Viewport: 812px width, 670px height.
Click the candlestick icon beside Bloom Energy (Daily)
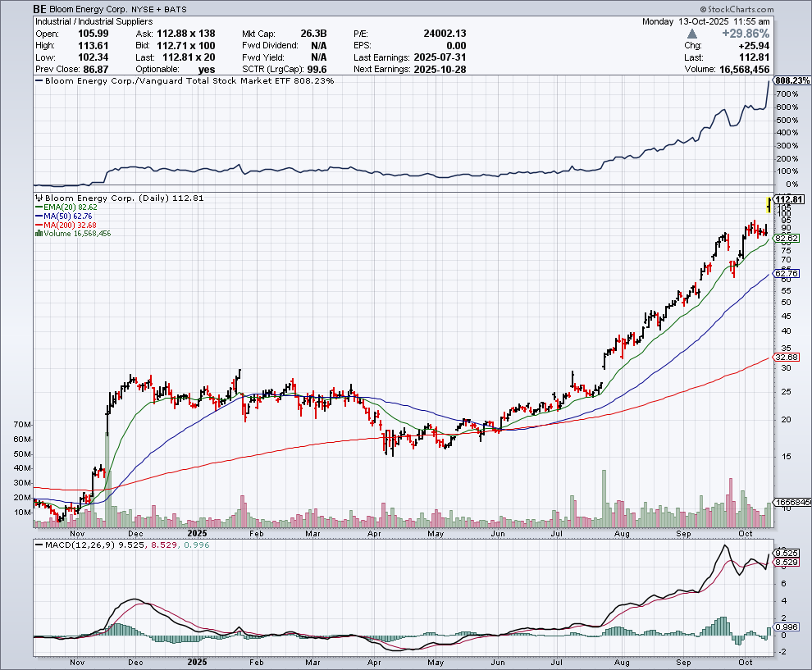37,198
